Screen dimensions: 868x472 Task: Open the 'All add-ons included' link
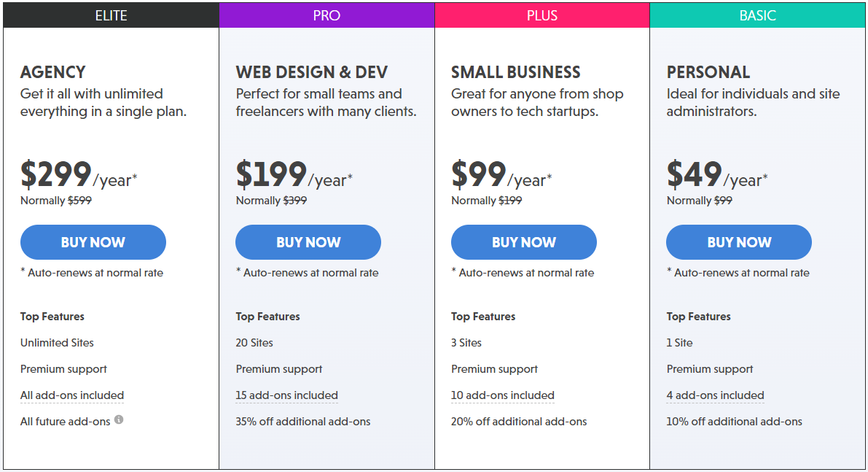(x=72, y=395)
